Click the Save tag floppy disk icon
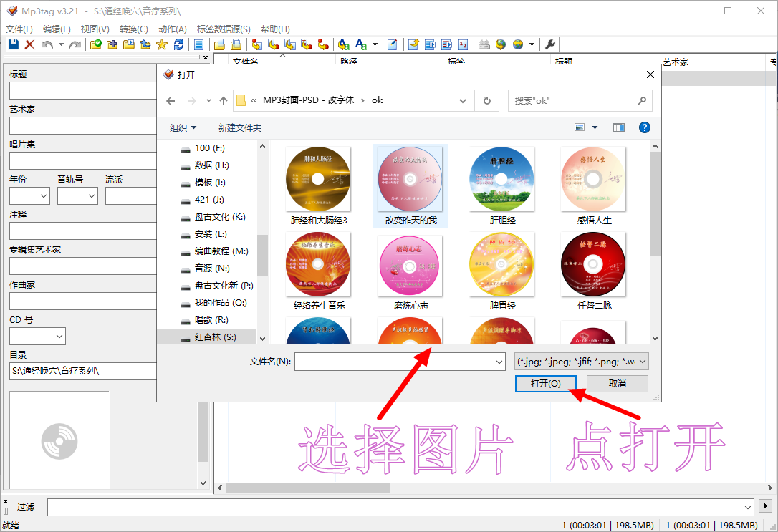 point(14,44)
